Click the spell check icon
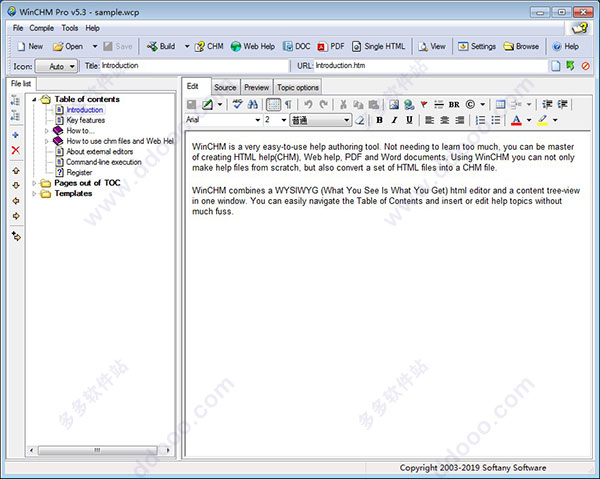Image resolution: width=600 pixels, height=479 pixels. click(x=237, y=104)
